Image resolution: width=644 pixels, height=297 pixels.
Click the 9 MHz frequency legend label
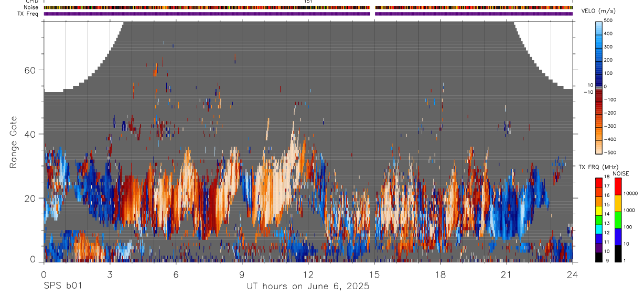[x=607, y=260]
